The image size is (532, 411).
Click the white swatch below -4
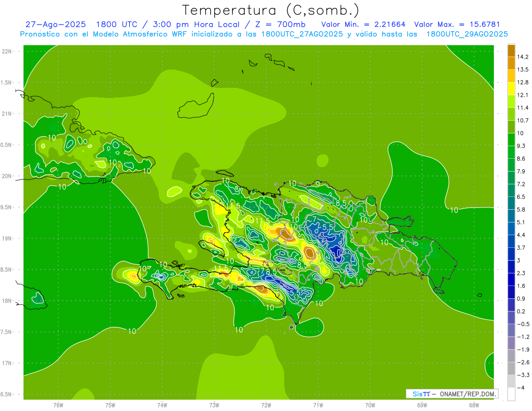coord(511,394)
